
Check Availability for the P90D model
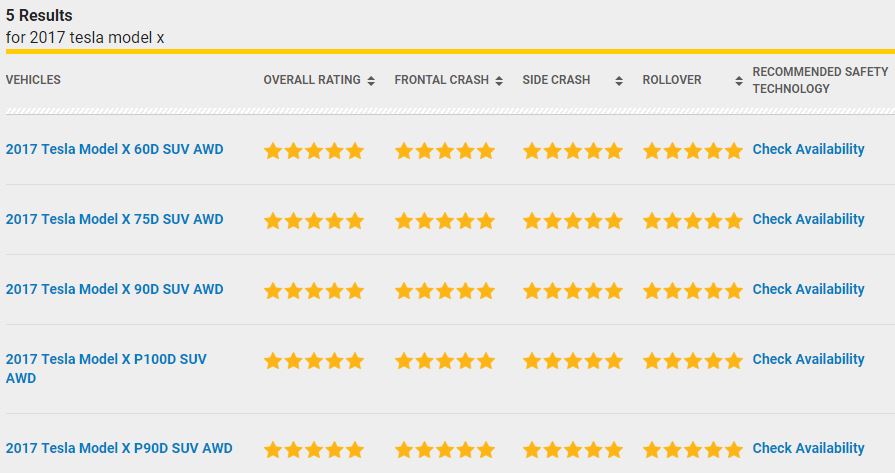pos(808,448)
